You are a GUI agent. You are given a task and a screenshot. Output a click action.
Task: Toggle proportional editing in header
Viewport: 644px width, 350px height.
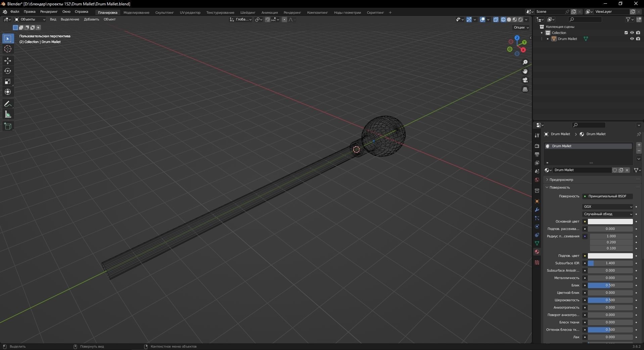(284, 20)
